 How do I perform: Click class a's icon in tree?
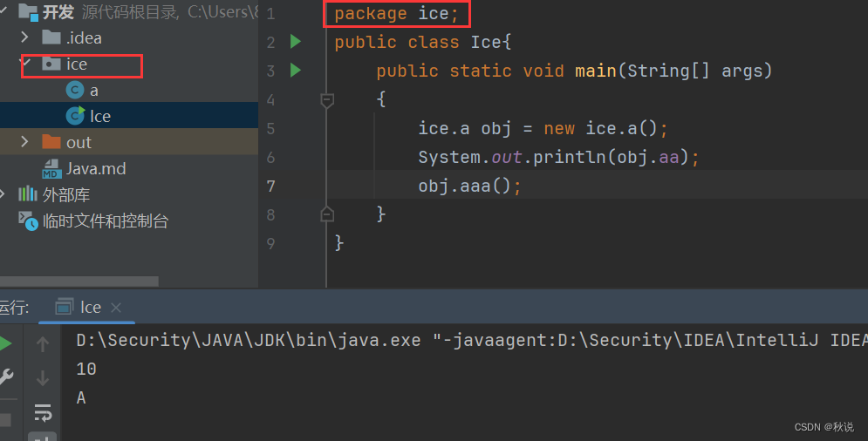click(75, 90)
